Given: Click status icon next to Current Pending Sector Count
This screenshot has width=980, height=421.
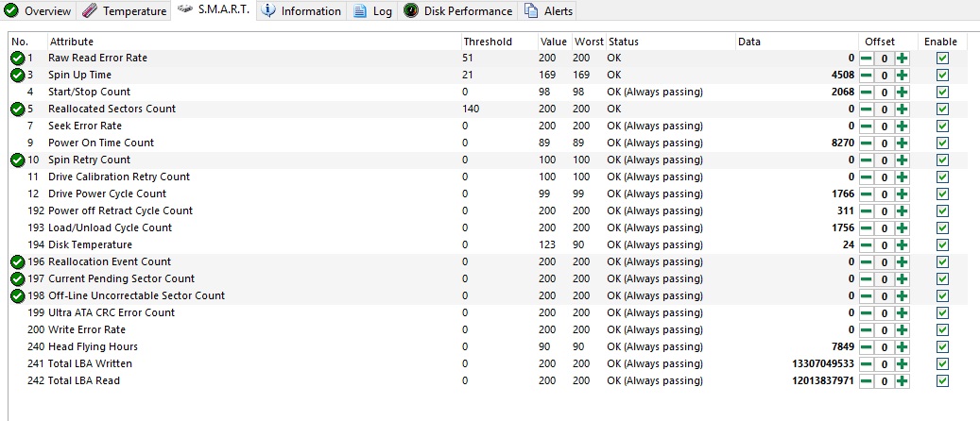Looking at the screenshot, I should 17,278.
